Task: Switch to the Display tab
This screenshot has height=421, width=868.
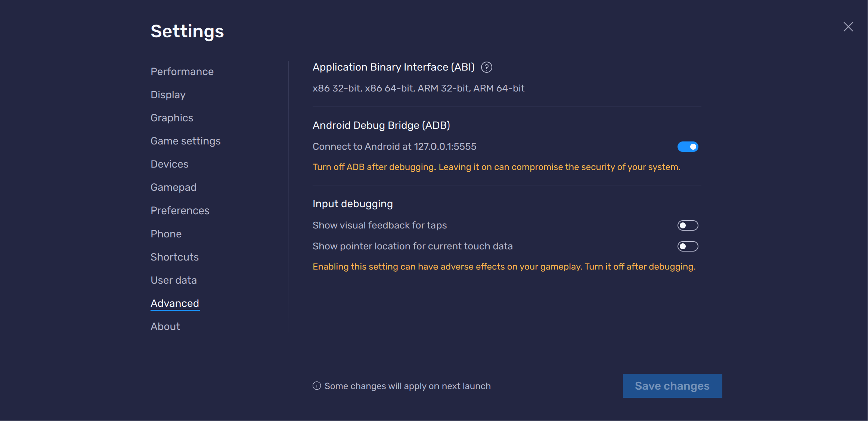Action: [x=168, y=95]
